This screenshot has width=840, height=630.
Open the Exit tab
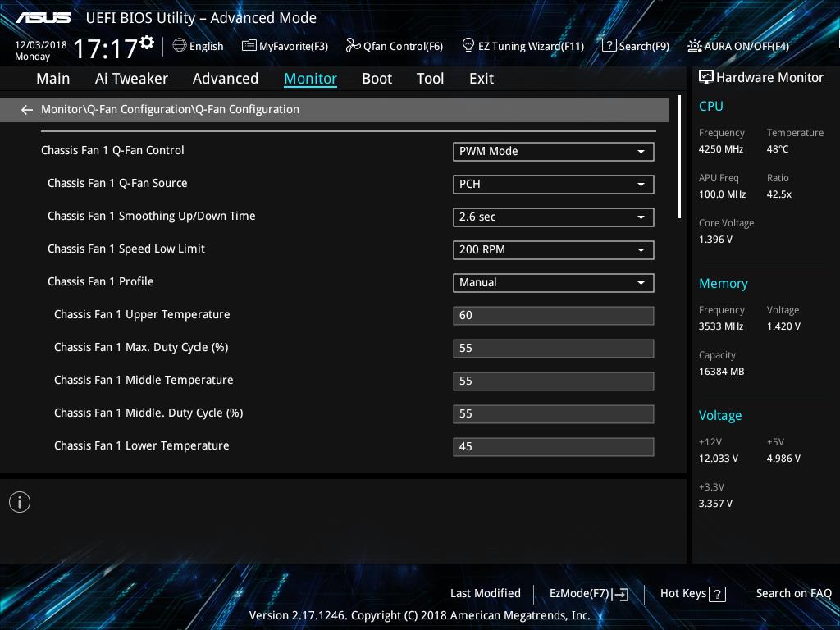[x=482, y=79]
